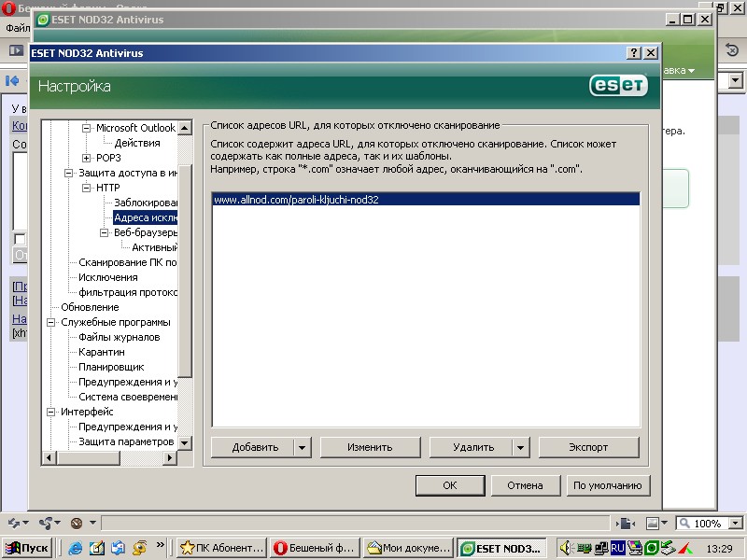The image size is (747, 560).
Task: Click the help question mark button in the Настройка dialog
Action: (634, 53)
